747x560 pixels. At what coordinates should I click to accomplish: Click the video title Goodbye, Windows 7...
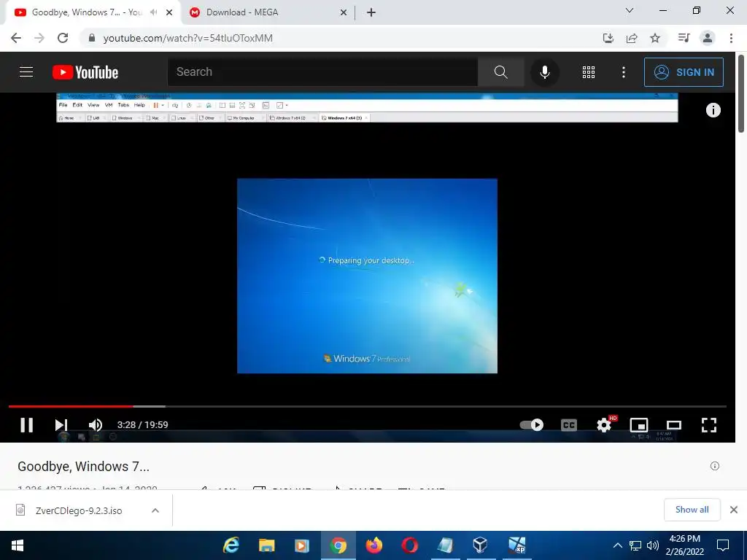tap(83, 466)
